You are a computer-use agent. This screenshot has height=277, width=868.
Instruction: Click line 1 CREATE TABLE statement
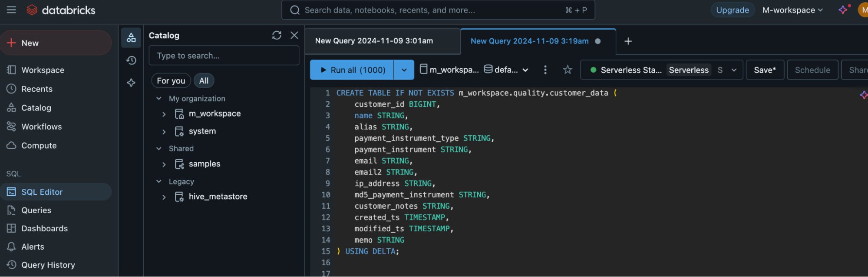476,93
